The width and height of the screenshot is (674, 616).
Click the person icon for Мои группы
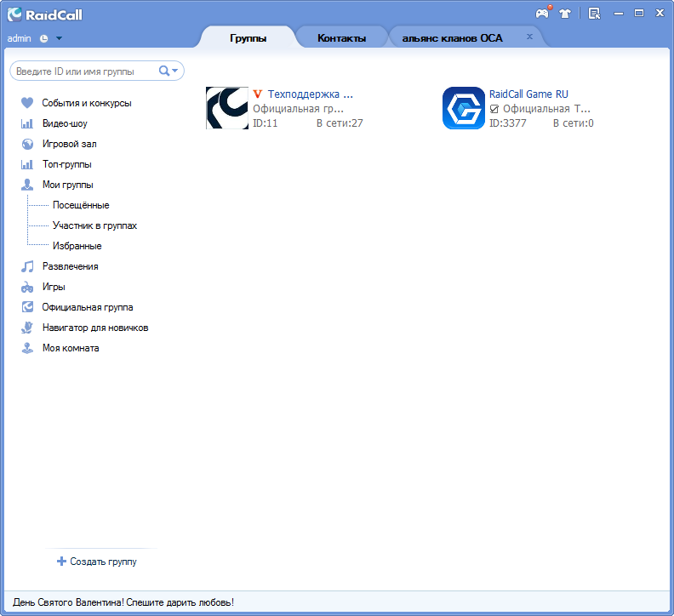[27, 185]
